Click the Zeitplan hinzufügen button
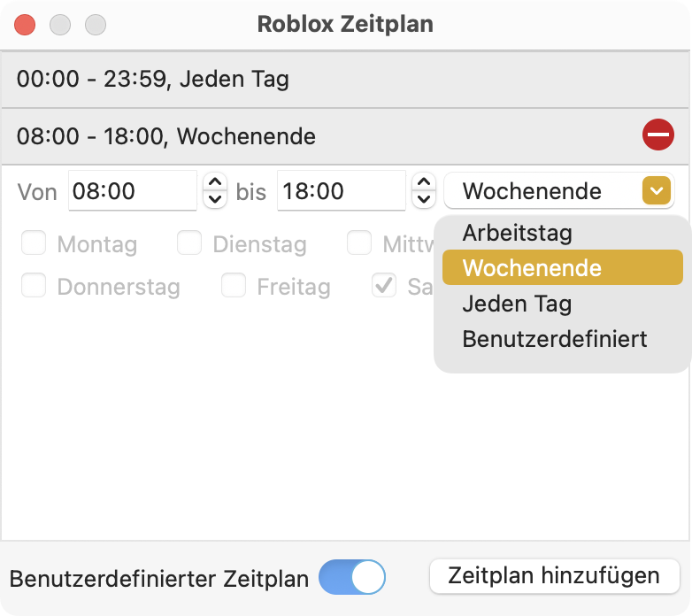 pyautogui.click(x=554, y=576)
